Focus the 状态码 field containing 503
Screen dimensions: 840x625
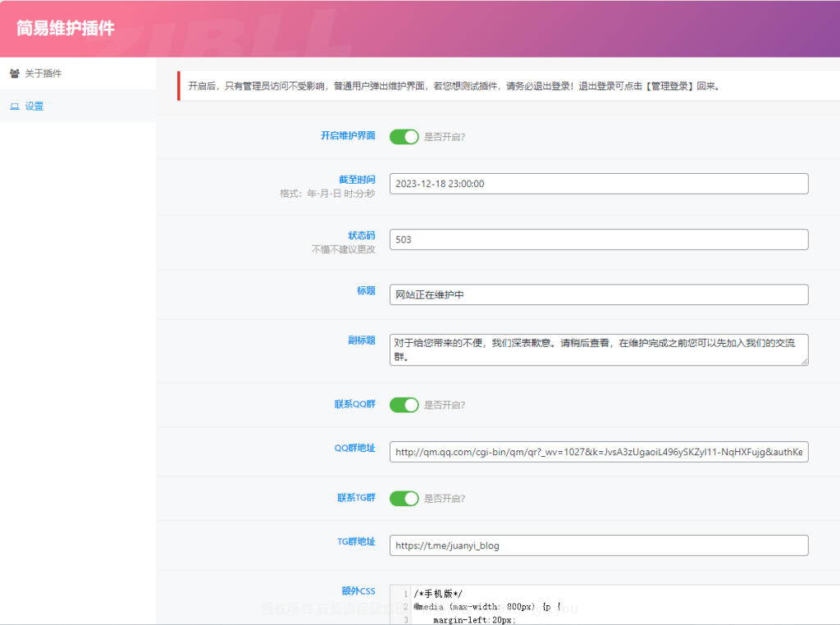(598, 240)
